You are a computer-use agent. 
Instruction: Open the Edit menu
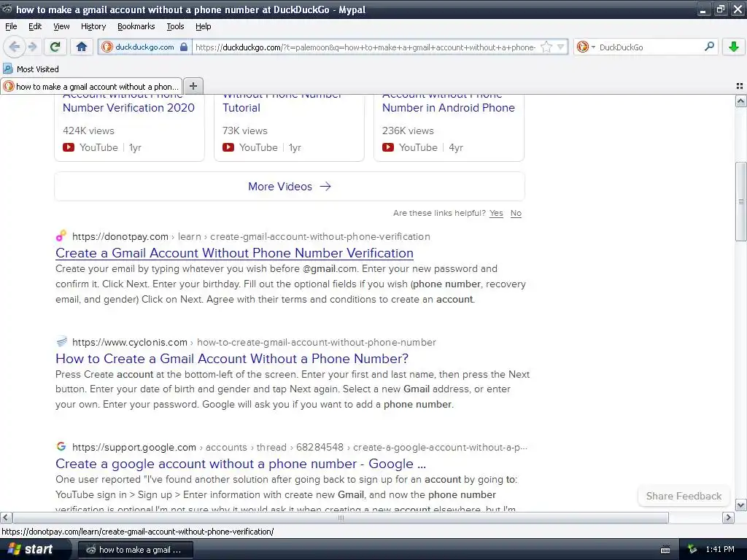(35, 26)
